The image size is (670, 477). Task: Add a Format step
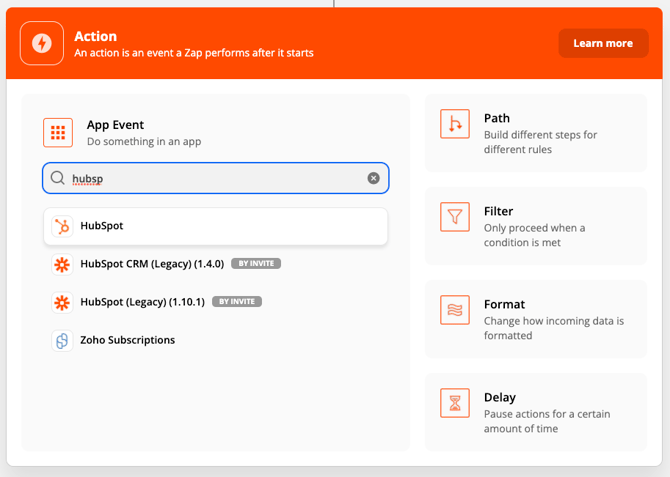click(536, 319)
